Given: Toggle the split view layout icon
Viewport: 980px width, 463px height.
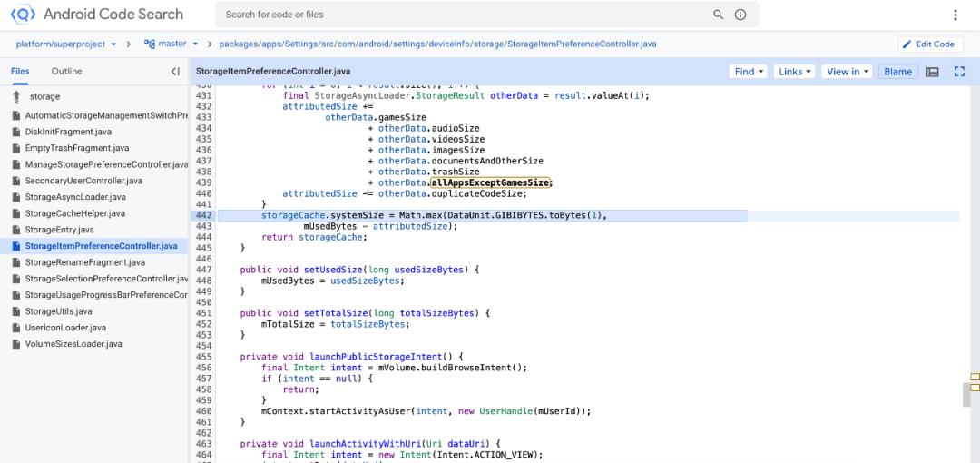Looking at the screenshot, I should (932, 72).
